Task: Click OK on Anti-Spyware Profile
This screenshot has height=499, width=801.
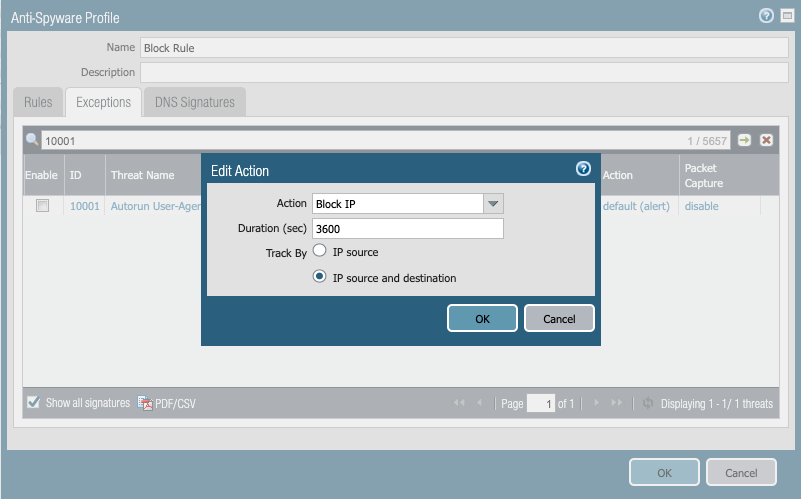Action: pyautogui.click(x=664, y=472)
